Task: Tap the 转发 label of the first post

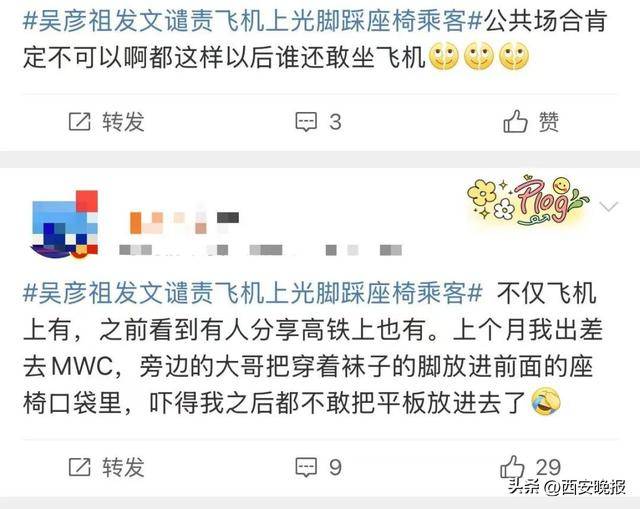Action: pyautogui.click(x=123, y=122)
